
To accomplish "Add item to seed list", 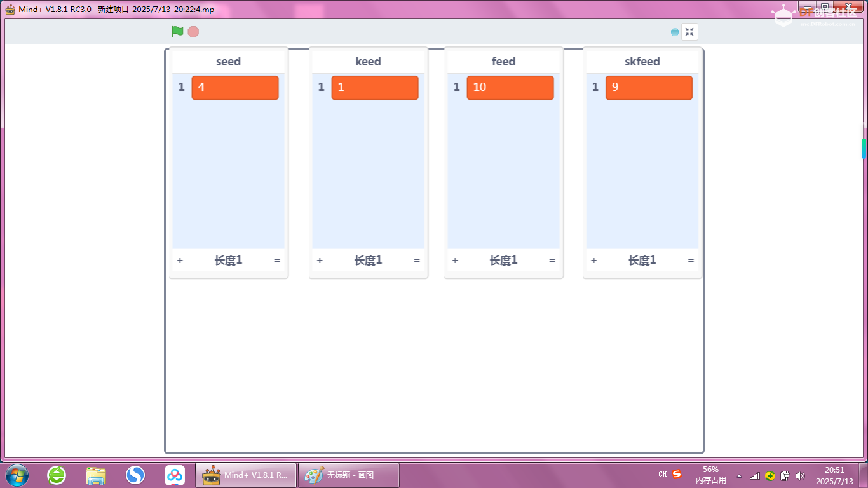I will [180, 261].
